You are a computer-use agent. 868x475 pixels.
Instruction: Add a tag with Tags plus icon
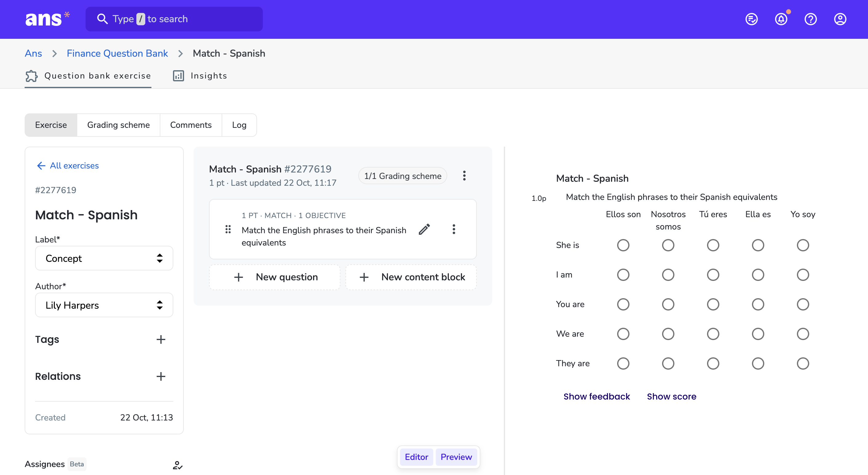pyautogui.click(x=161, y=339)
